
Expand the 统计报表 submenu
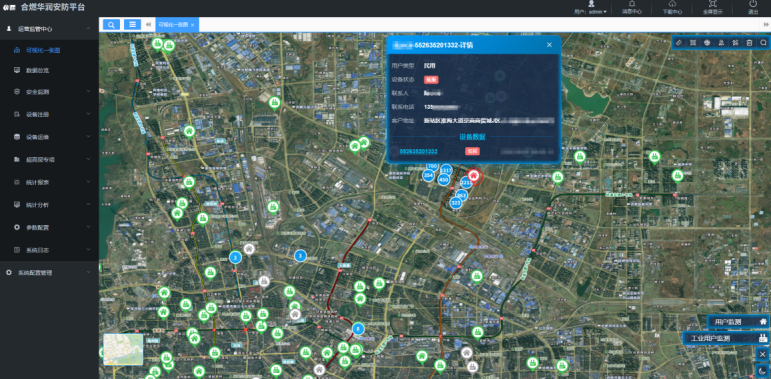pos(49,182)
